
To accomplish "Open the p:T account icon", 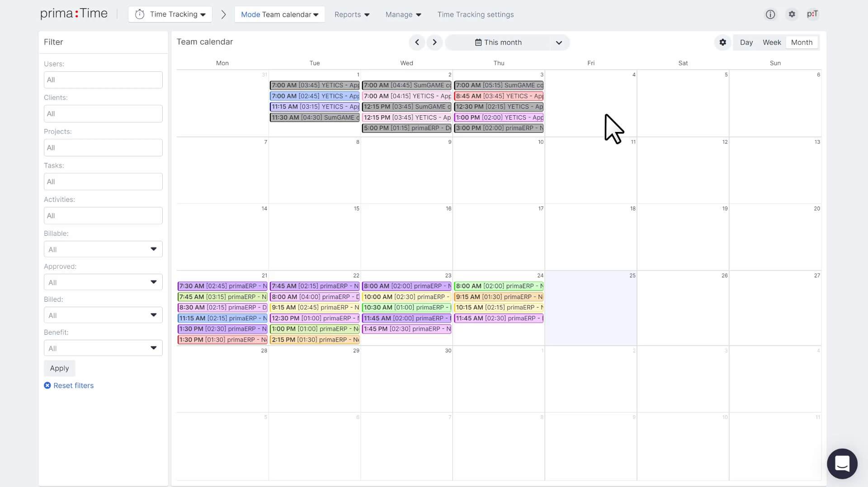I will [x=812, y=14].
